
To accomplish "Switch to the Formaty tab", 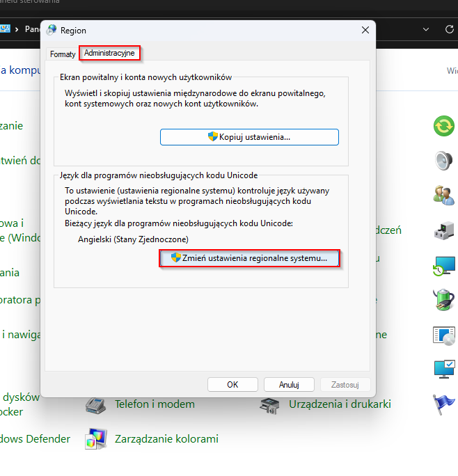I will 63,54.
